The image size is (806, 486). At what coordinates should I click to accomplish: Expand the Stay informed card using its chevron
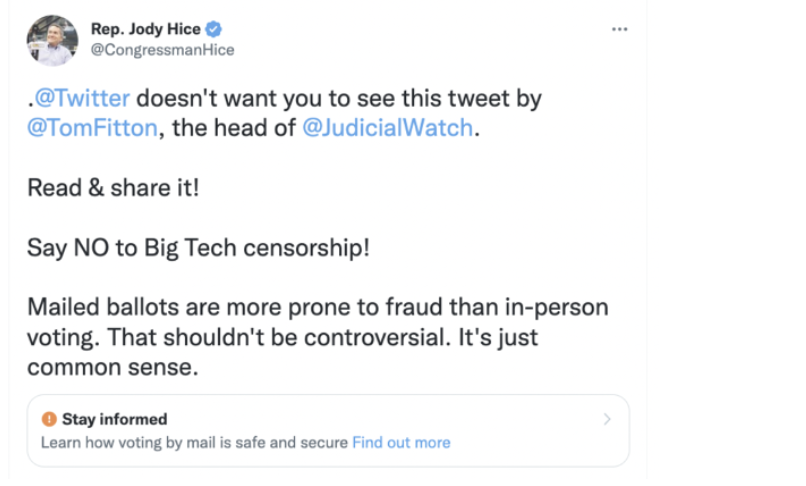coord(607,420)
